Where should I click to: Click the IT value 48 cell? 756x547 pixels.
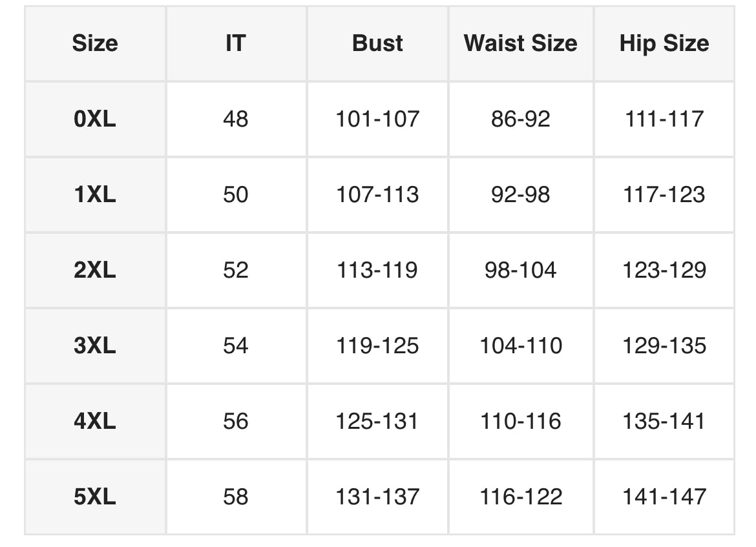(235, 119)
